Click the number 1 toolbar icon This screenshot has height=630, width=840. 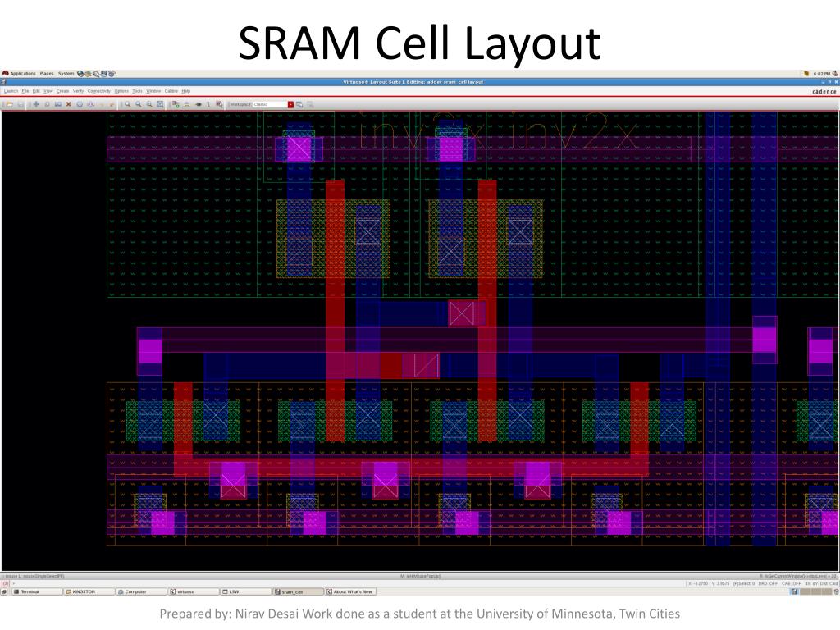pos(208,104)
